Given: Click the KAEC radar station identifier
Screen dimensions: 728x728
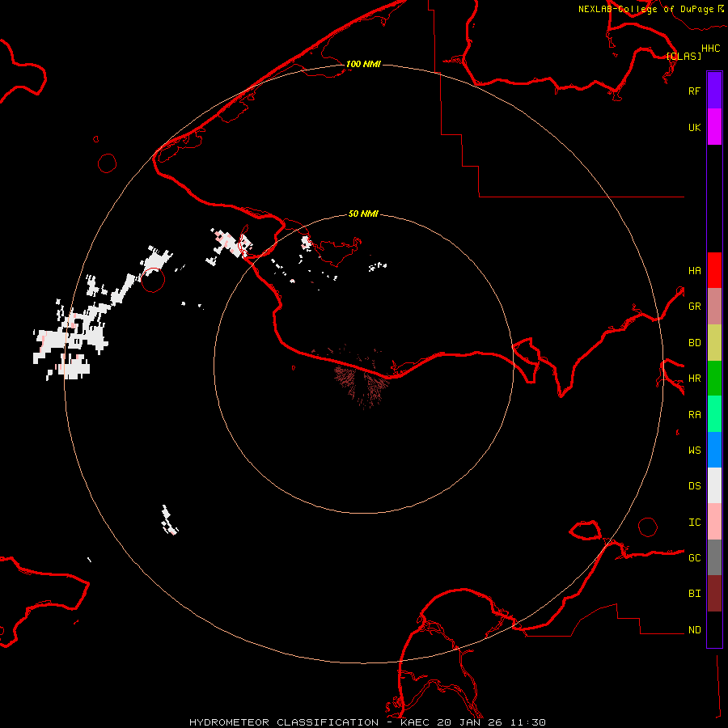Looking at the screenshot, I should (415, 722).
